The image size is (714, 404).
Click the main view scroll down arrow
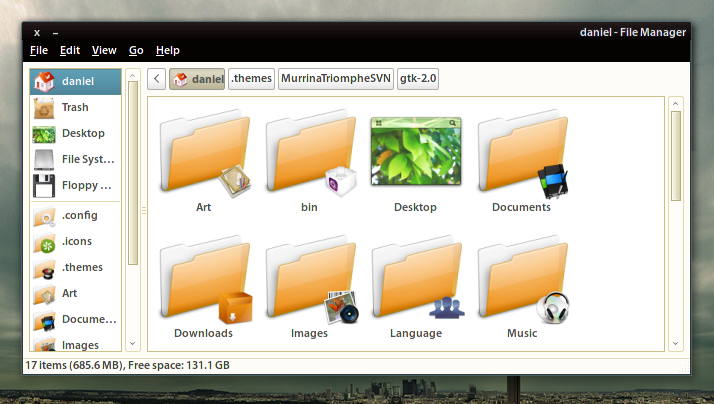pyautogui.click(x=676, y=344)
